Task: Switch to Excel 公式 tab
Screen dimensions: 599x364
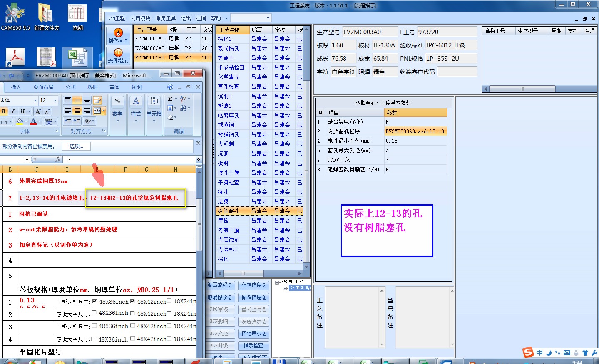Action: coord(70,87)
